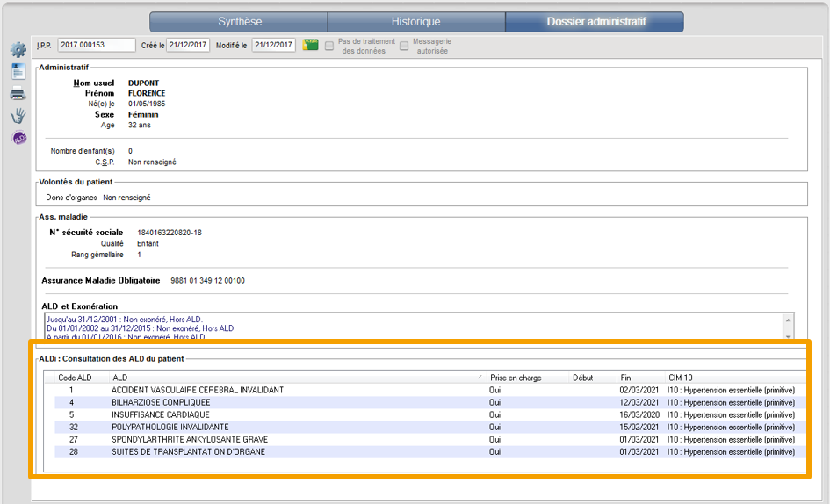The height and width of the screenshot is (504, 830).
Task: Click the Prise en charge column header
Action: pos(516,378)
